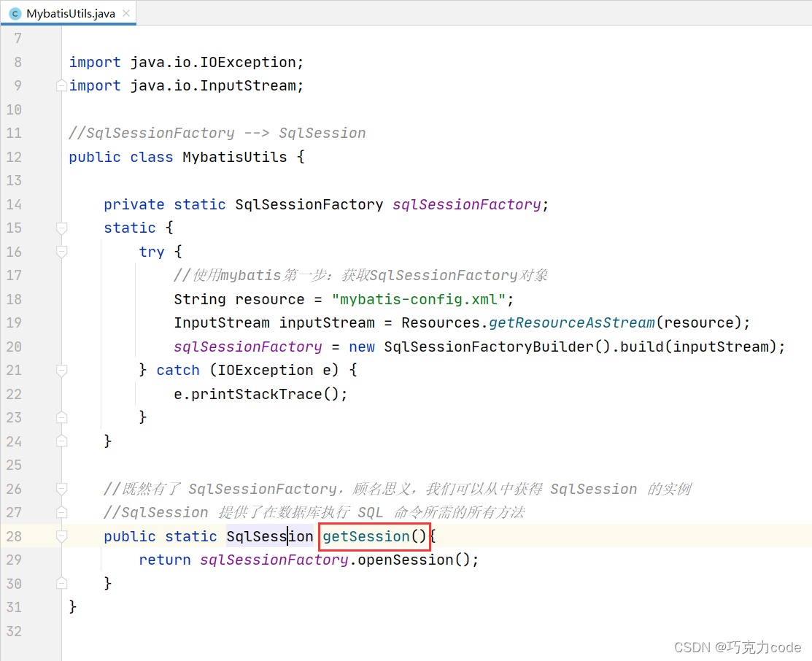Screen dimensions: 812x661
Task: Click the SqlSession return type on line 28
Action: pyautogui.click(x=270, y=536)
